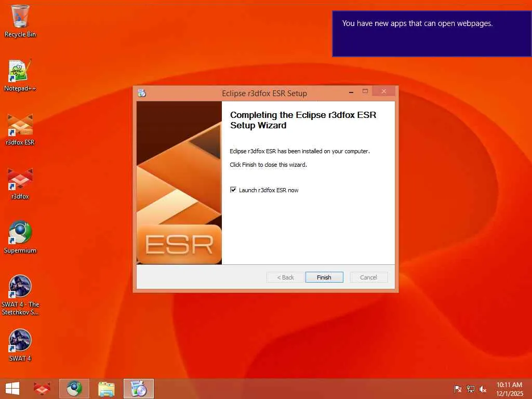This screenshot has height=399, width=532.
Task: Select the r3dfox ESR desktop shortcut
Action: point(20,129)
